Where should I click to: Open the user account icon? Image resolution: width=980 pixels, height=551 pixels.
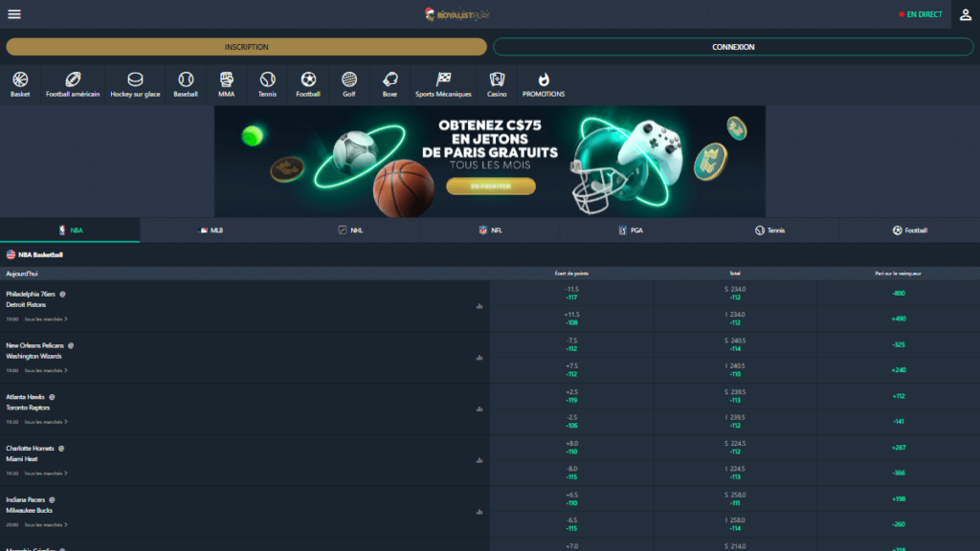(966, 14)
